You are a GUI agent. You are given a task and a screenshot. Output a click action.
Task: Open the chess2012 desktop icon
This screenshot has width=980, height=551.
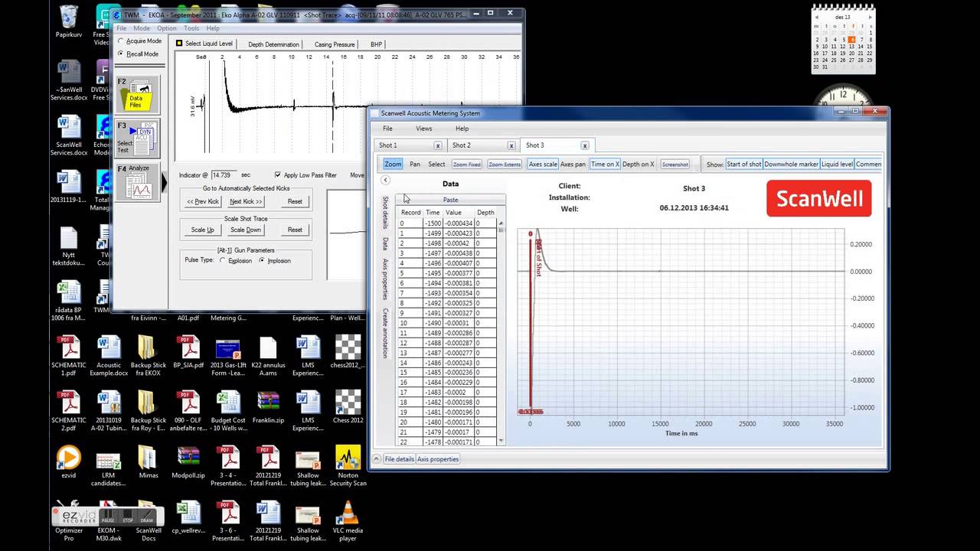348,352
